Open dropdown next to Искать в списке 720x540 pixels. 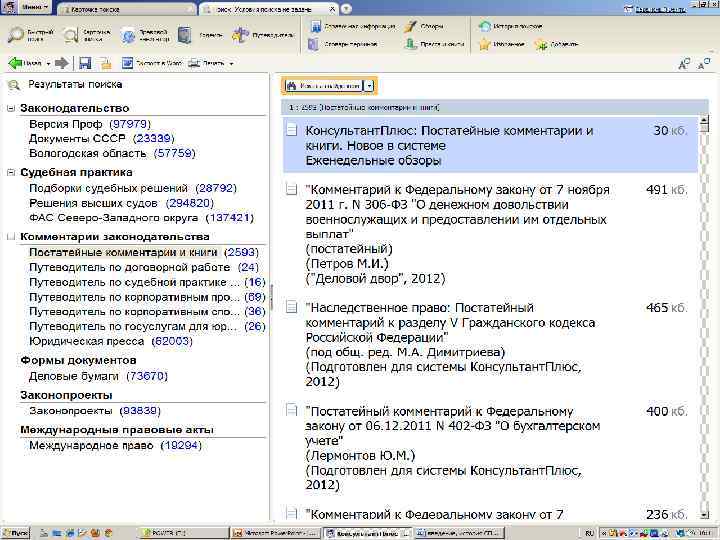(x=370, y=86)
